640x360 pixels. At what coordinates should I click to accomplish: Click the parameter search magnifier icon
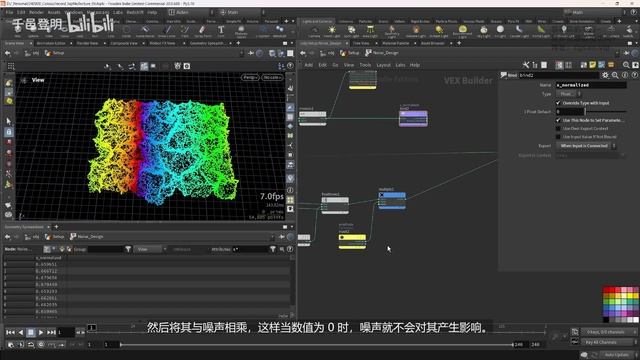click(x=615, y=75)
